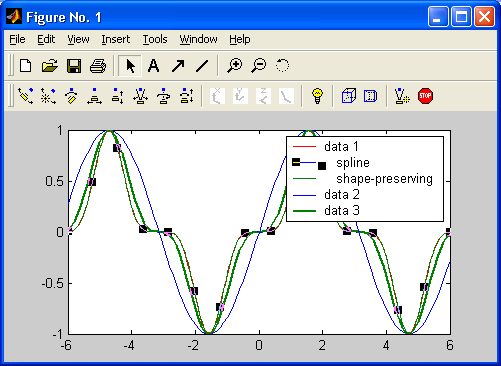Click the red line sample beside data 1
This screenshot has width=501, height=366.
pyautogui.click(x=304, y=147)
